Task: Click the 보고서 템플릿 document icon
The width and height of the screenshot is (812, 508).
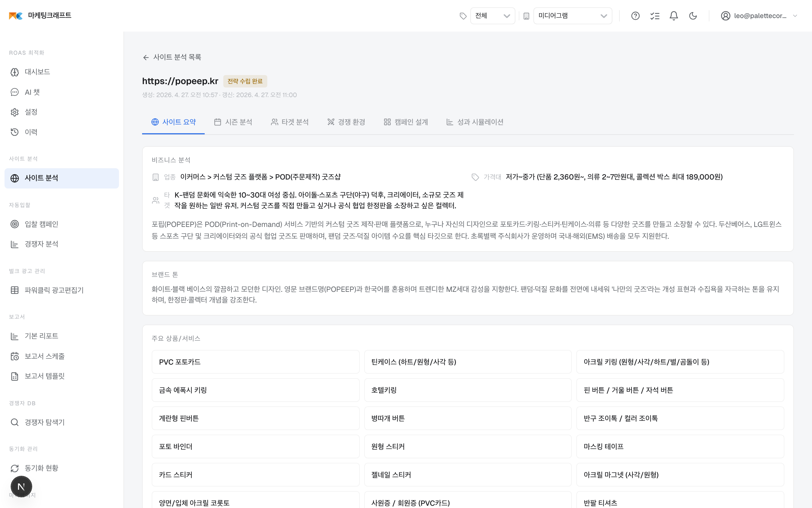Action: (x=15, y=376)
